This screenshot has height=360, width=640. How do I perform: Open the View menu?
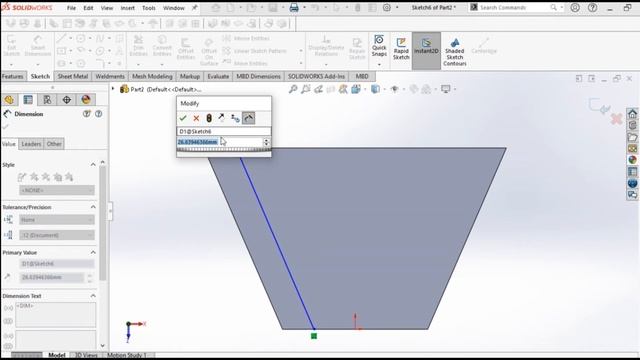tap(107, 8)
